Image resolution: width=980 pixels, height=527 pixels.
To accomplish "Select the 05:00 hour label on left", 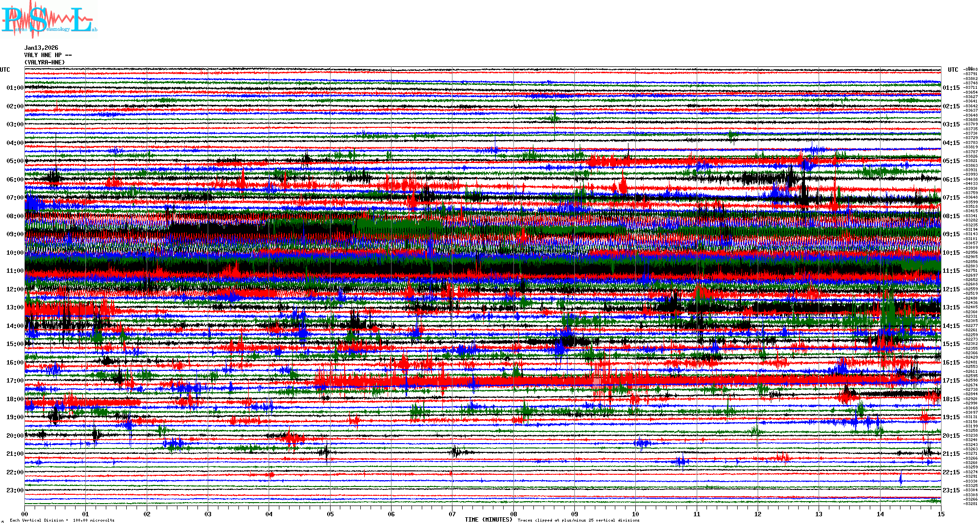I will click(x=15, y=161).
